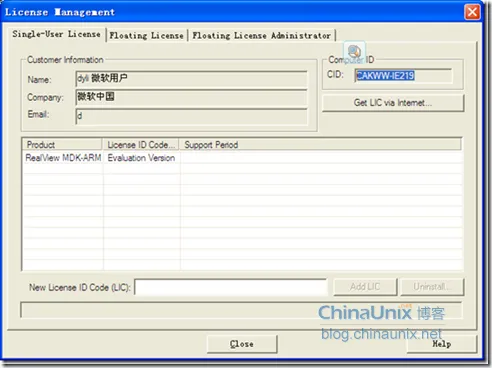Screen dimensions: 492x368
Task: Click the Company input field
Action: point(191,97)
